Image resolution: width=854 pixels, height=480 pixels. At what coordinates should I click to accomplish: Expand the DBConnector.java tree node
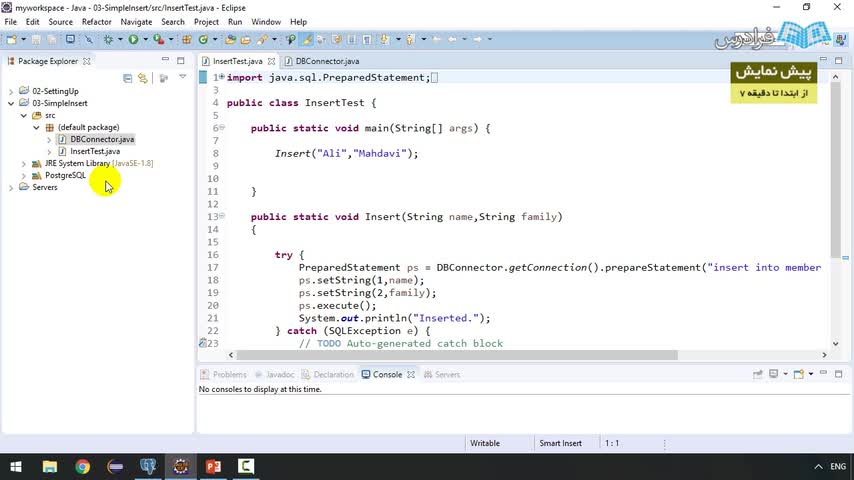point(49,140)
